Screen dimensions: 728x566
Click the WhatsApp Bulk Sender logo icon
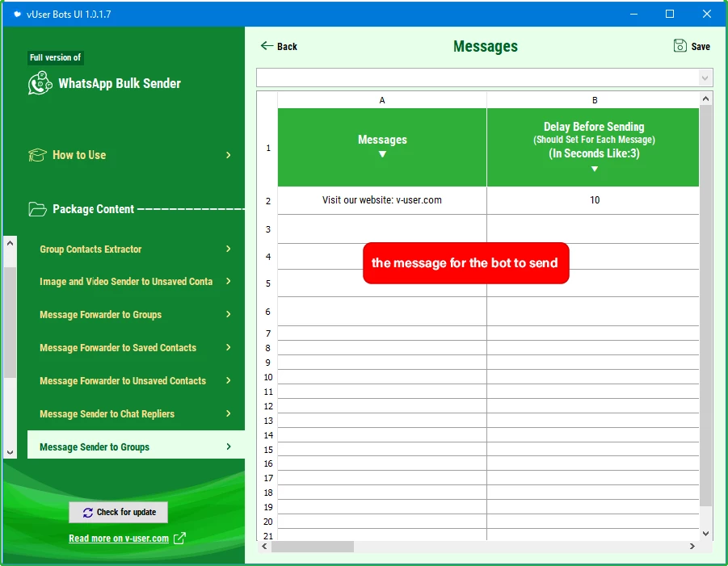click(x=40, y=83)
